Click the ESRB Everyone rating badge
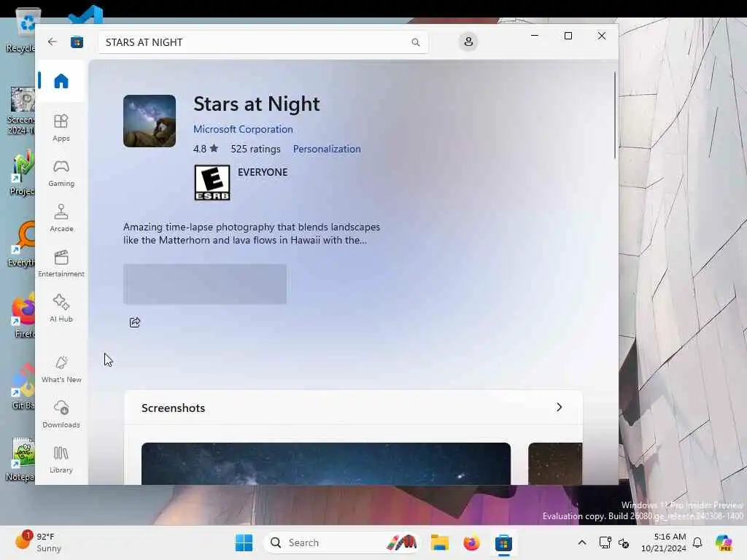 pyautogui.click(x=212, y=182)
